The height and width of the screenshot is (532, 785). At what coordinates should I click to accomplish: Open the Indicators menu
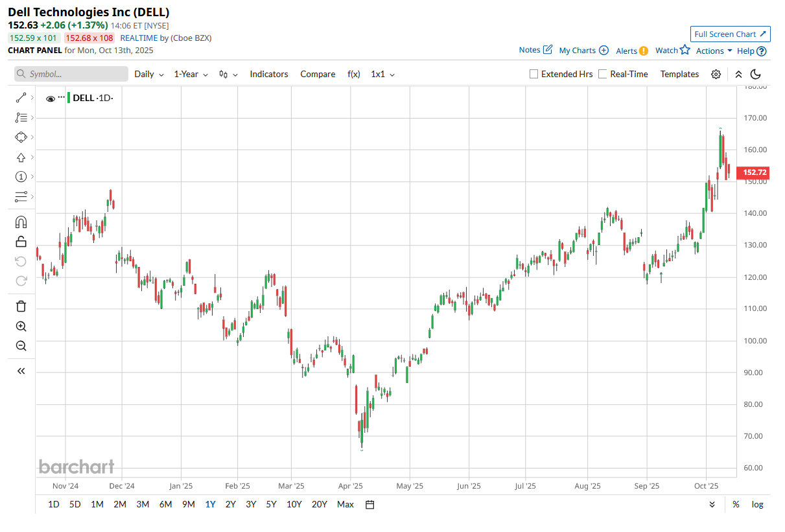pos(268,75)
